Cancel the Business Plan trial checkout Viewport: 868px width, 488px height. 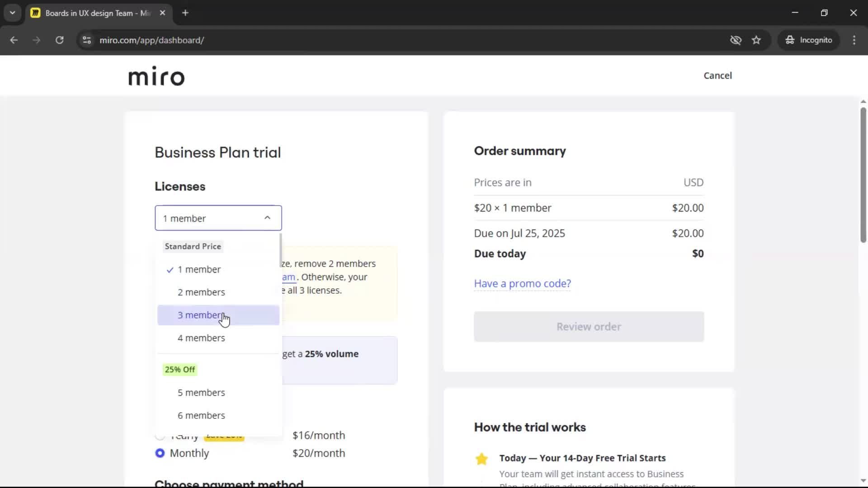717,75
